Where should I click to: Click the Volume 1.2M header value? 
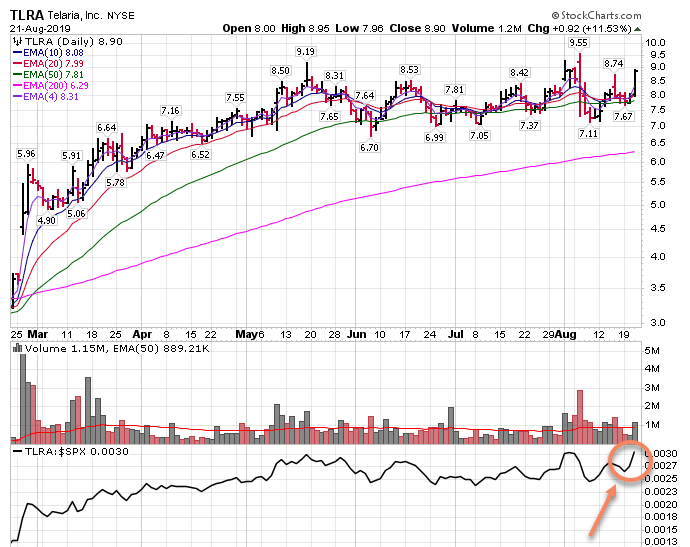(487, 29)
